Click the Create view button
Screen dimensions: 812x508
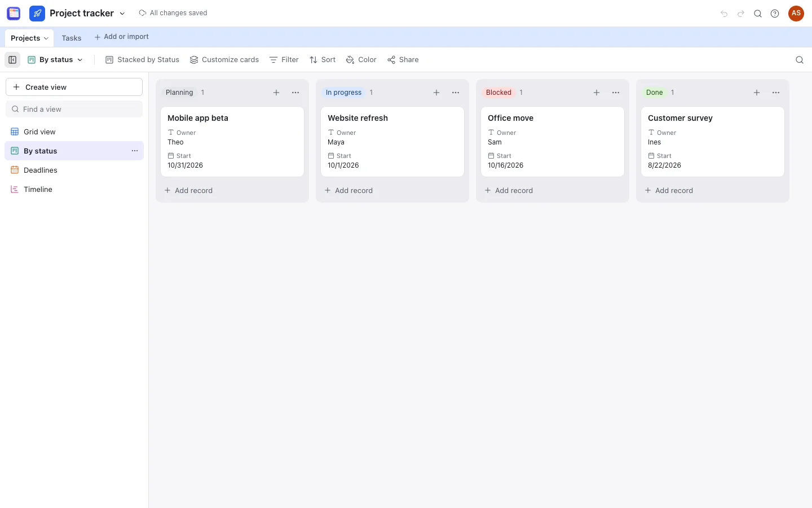click(74, 87)
